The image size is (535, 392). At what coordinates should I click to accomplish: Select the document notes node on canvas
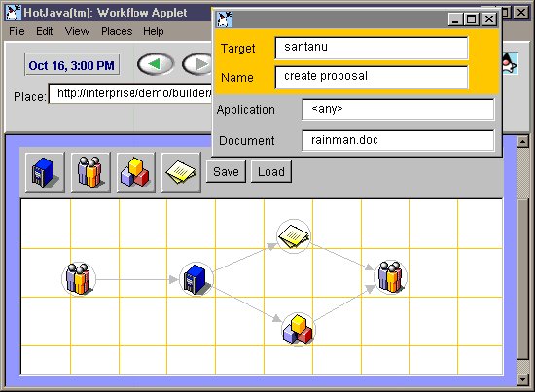tap(294, 236)
